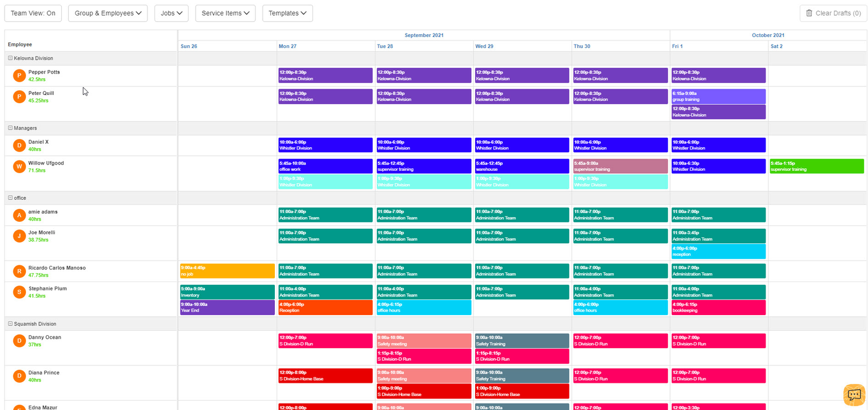Click the Employee column header

pos(20,45)
